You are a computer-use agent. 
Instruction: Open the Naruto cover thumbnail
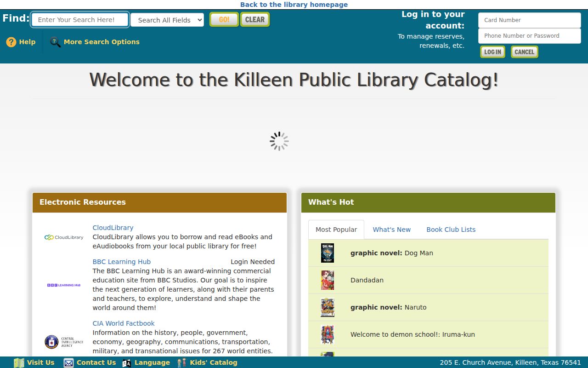(x=328, y=307)
